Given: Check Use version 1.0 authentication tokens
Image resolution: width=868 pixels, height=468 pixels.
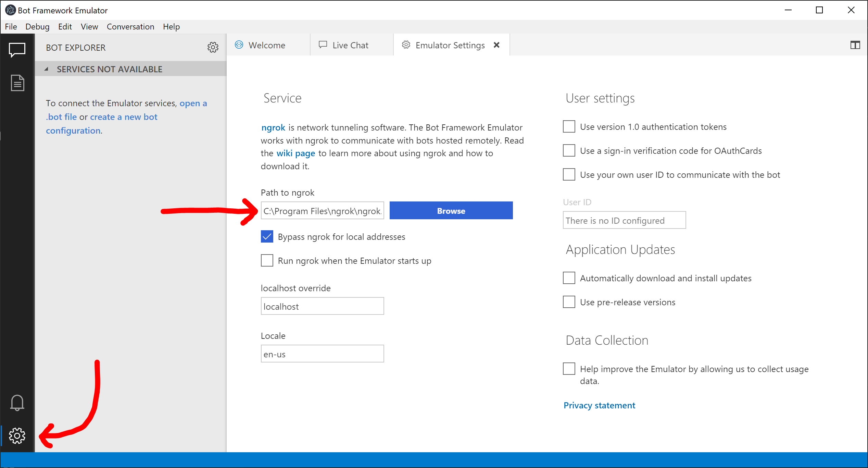Looking at the screenshot, I should coord(568,126).
